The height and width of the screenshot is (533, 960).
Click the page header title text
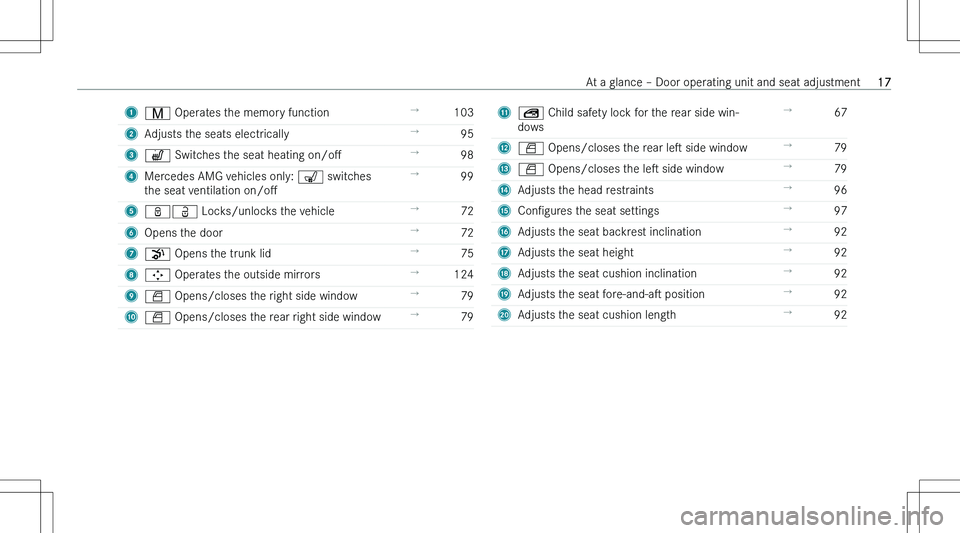coord(722,82)
